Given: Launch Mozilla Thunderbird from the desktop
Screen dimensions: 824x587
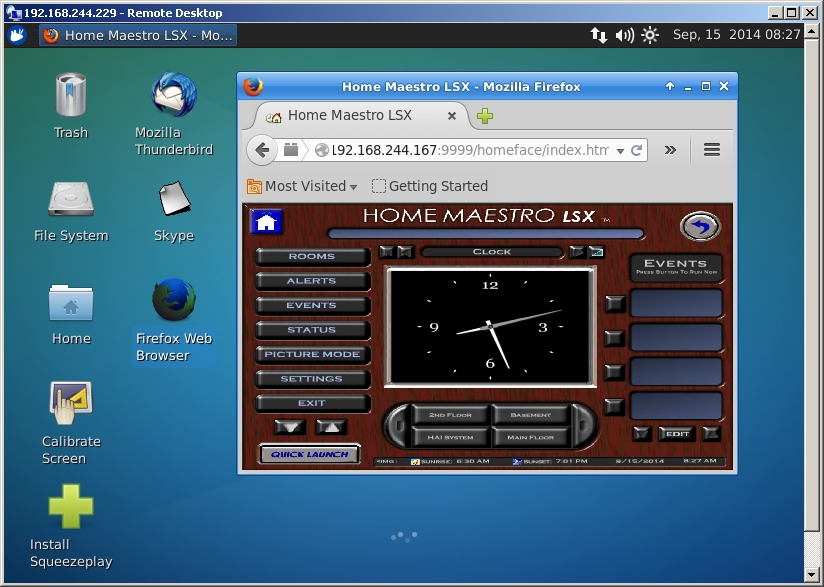Looking at the screenshot, I should pos(174,114).
